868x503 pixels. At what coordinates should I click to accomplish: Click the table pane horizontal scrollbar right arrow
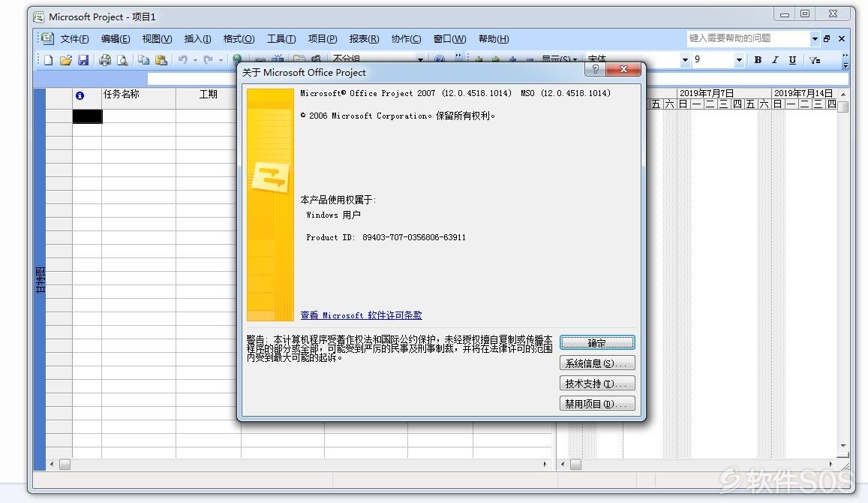(545, 464)
